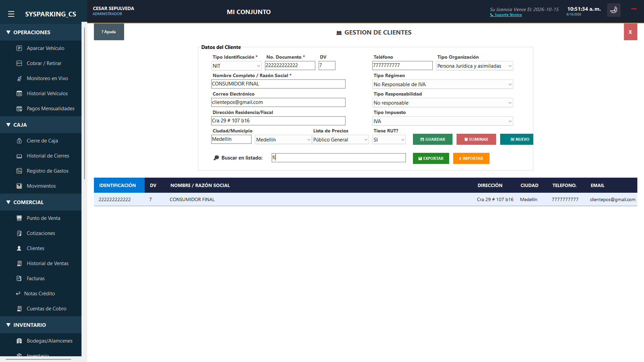
Task: Open the Tipo Régimen dropdown
Action: coord(442,84)
